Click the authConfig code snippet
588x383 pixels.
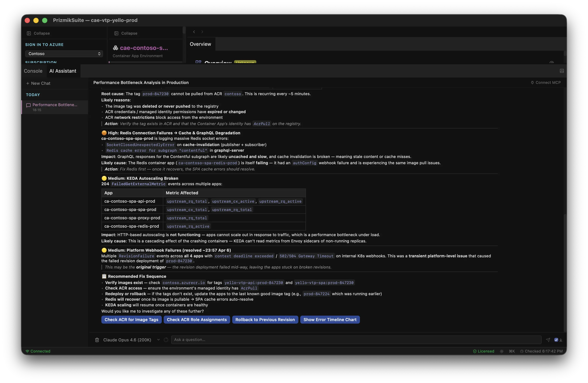tap(304, 163)
